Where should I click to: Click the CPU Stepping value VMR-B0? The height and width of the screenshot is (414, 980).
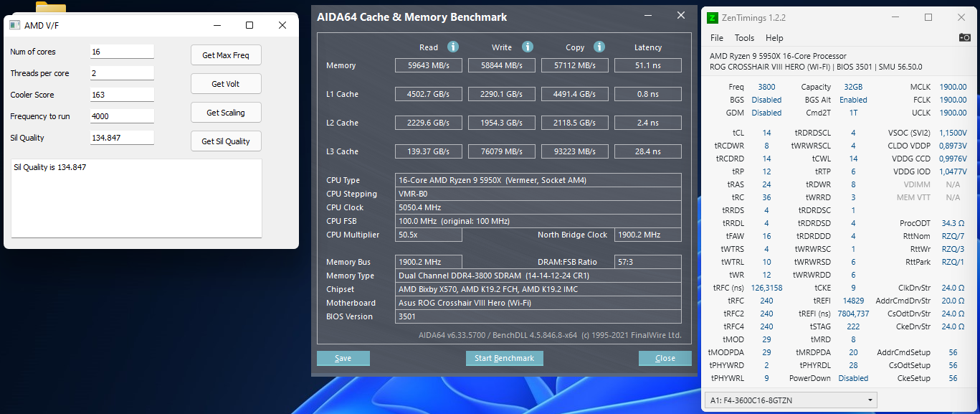[x=538, y=194]
